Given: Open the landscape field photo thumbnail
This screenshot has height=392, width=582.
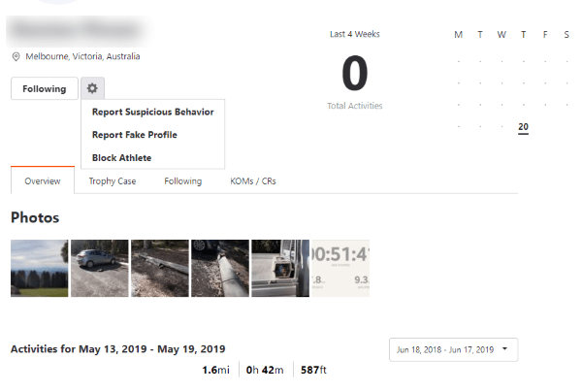Looking at the screenshot, I should (x=39, y=268).
